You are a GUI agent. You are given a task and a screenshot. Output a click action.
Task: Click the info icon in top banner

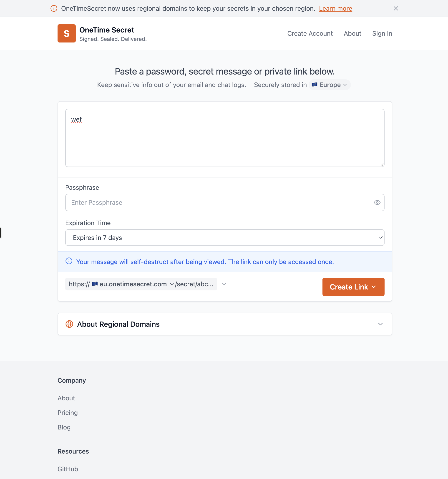[x=54, y=9]
